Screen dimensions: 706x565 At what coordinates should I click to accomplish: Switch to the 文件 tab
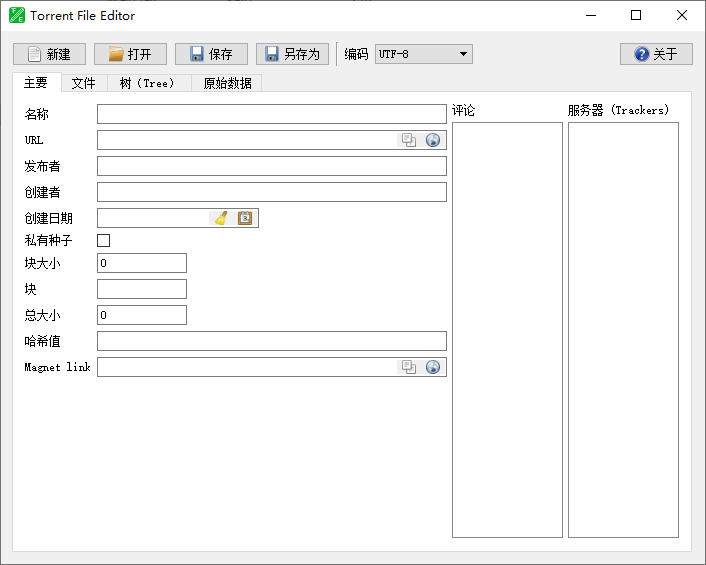[84, 83]
